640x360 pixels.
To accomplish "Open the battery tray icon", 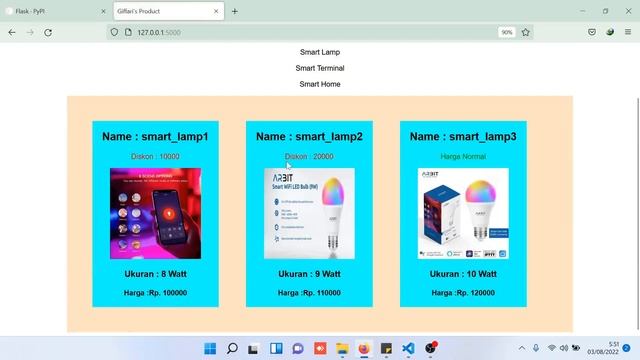I will point(576,348).
